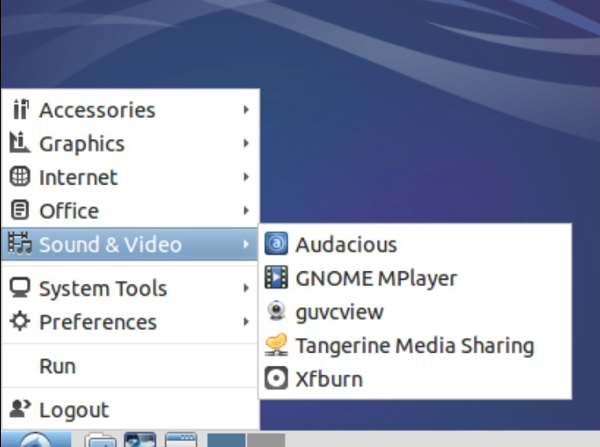Screen dimensions: 600x447
Task: Switch to the first workspace in pager
Action: 227,440
